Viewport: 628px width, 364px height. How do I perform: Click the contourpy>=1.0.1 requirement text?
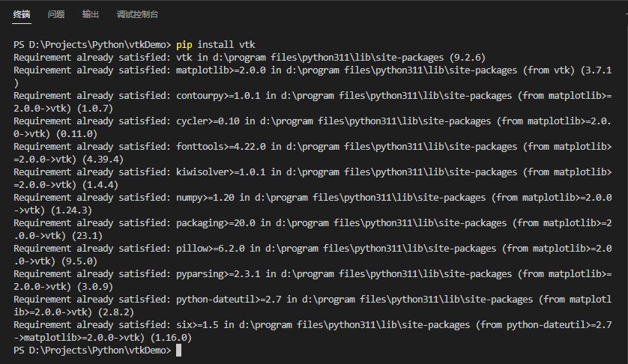pos(218,96)
